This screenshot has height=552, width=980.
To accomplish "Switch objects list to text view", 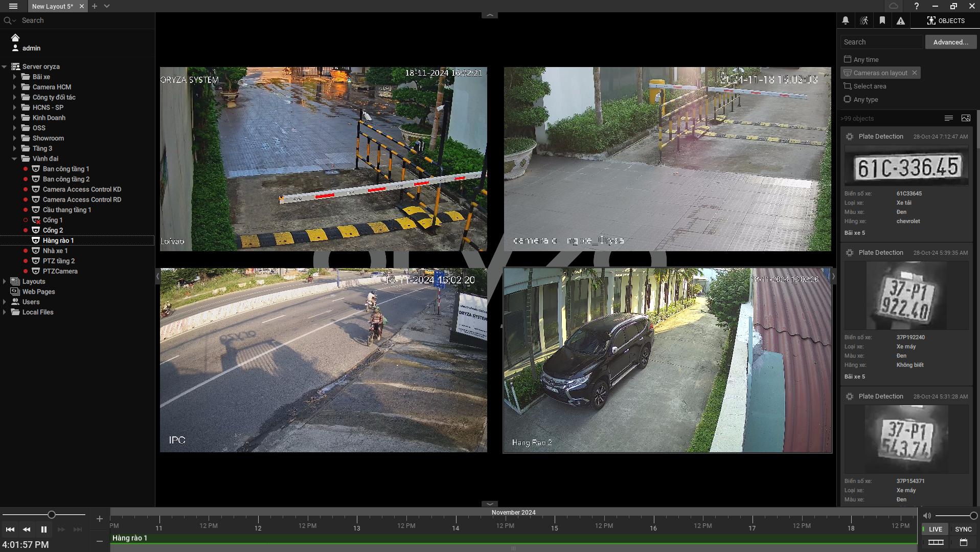I will (949, 118).
